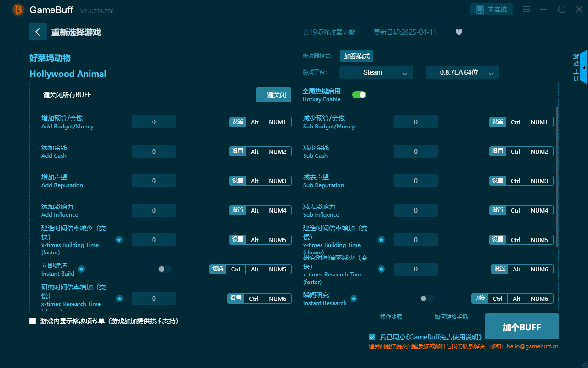Open the 如何链接手机 help link
This screenshot has width=588, height=368.
pos(451,316)
